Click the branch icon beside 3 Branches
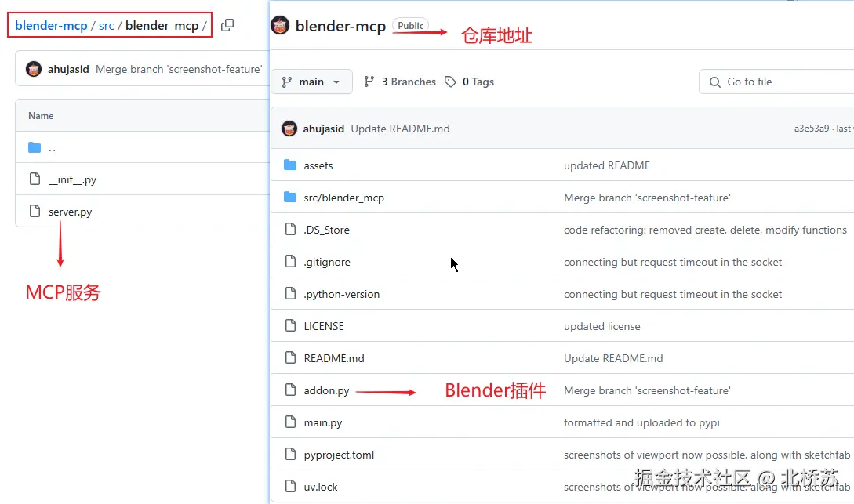854x504 pixels. [x=369, y=82]
